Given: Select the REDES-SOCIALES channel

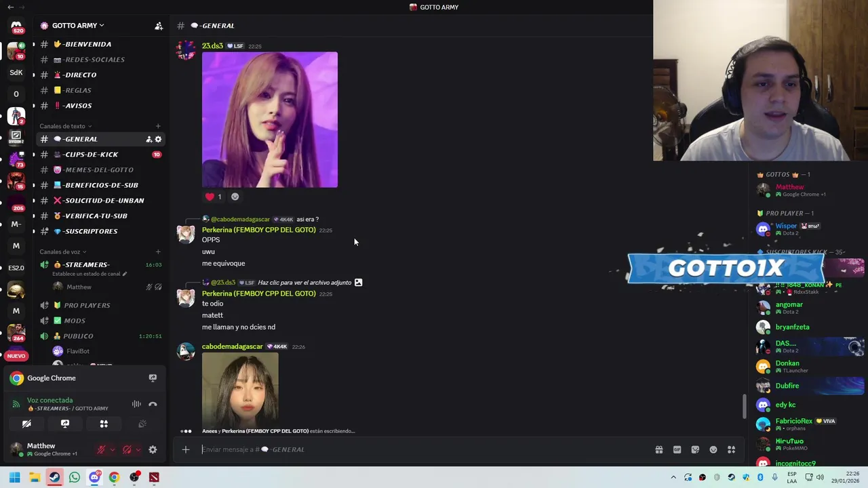Looking at the screenshot, I should pos(100,60).
